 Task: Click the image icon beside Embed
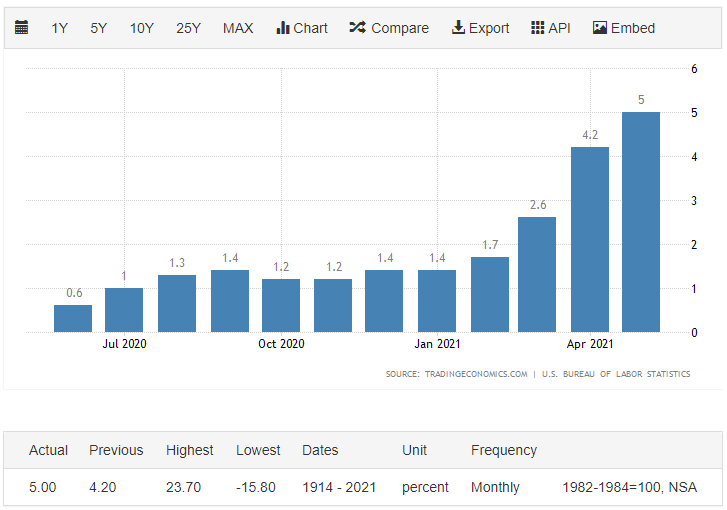tap(599, 28)
